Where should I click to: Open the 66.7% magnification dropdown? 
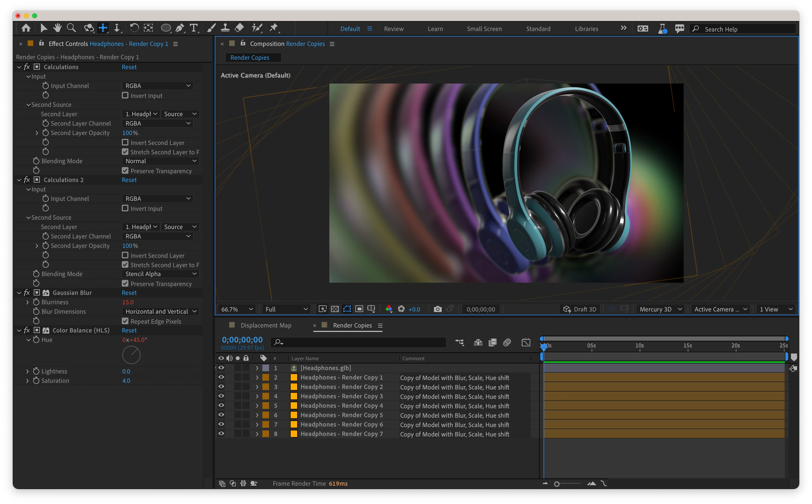(237, 309)
